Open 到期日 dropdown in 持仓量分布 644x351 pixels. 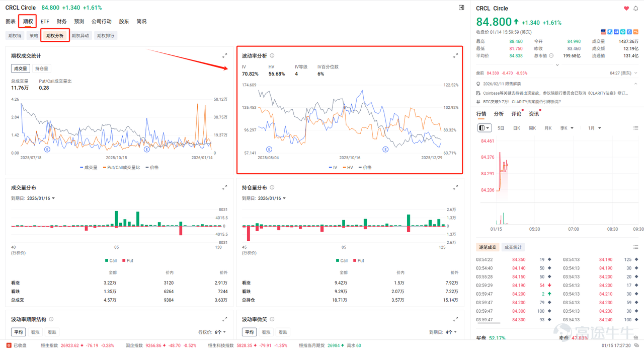click(272, 198)
